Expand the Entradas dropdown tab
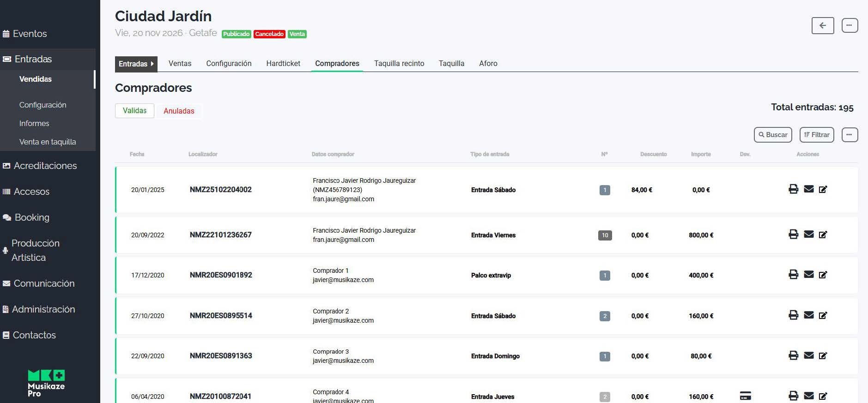868x403 pixels. (x=136, y=64)
